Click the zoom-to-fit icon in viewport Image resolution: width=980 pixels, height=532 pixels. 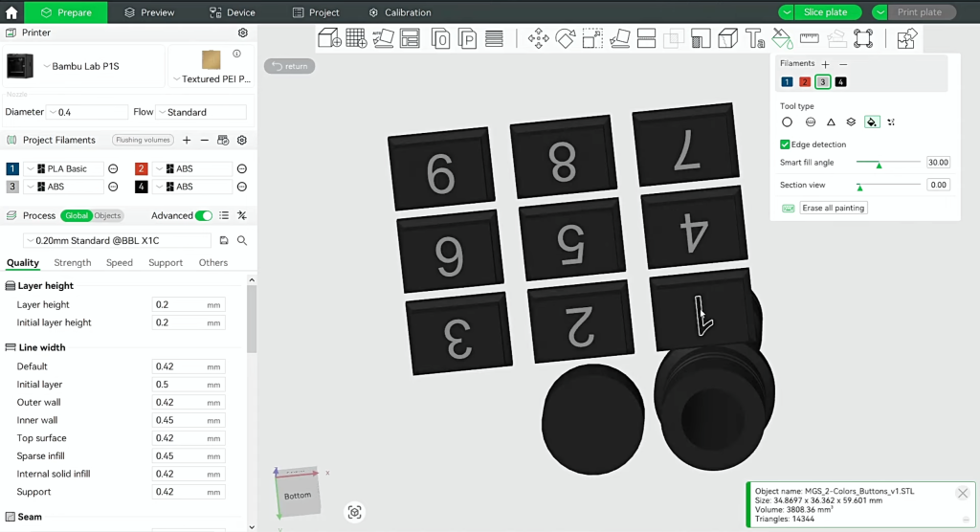(x=354, y=513)
